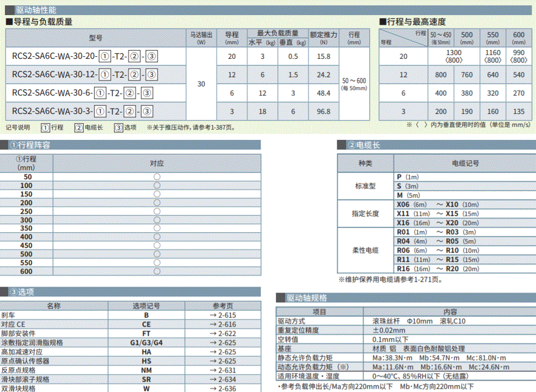Image resolution: width=536 pixels, height=392 pixels.
Task: Open page reference →2-615
Action: coord(223,315)
